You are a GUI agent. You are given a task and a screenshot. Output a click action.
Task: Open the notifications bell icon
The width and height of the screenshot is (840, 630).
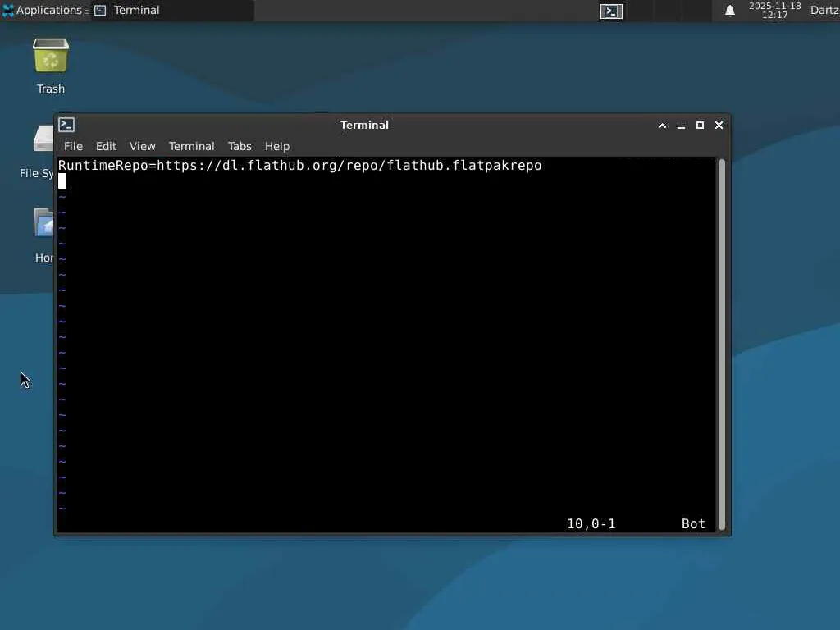tap(729, 11)
